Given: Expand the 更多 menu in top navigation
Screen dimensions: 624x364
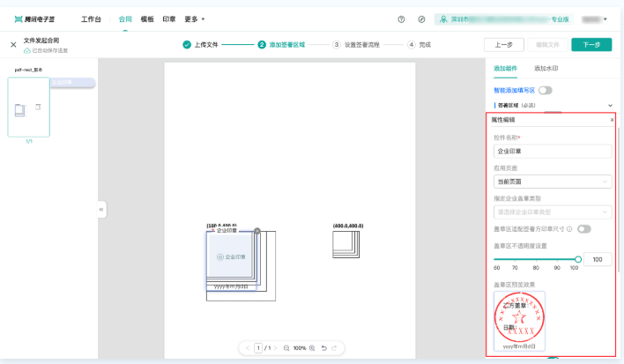Looking at the screenshot, I should click(x=194, y=19).
